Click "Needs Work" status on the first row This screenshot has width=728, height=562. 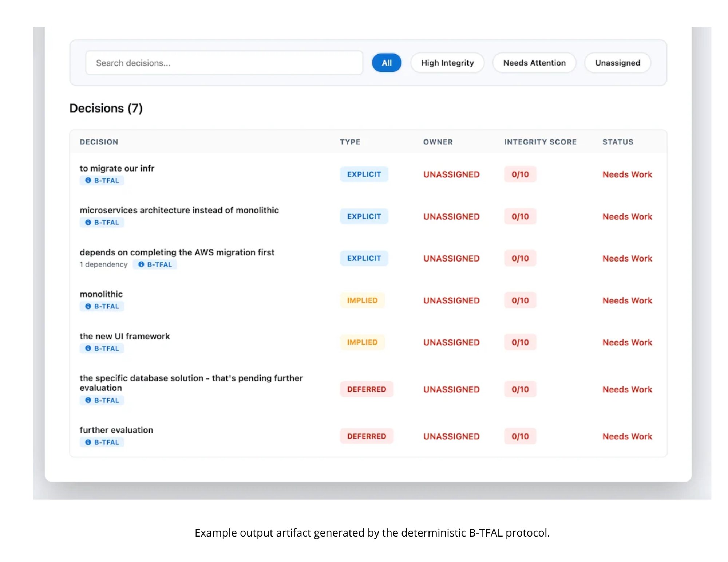(627, 174)
